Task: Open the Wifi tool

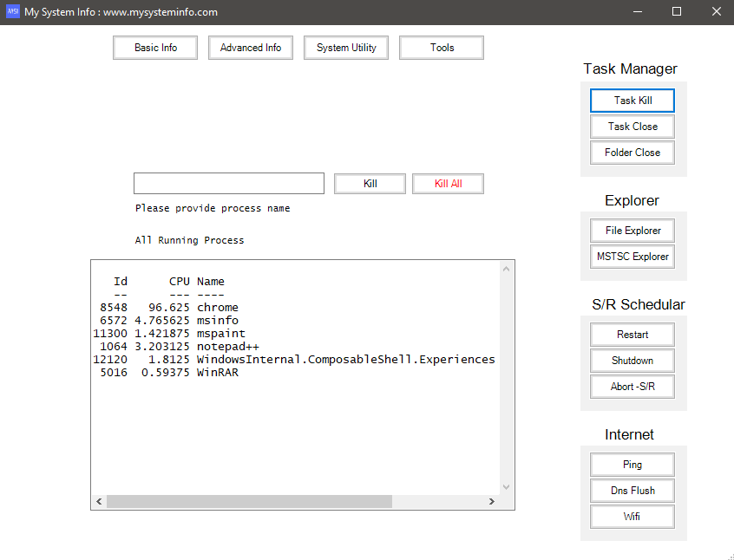Action: [x=632, y=517]
